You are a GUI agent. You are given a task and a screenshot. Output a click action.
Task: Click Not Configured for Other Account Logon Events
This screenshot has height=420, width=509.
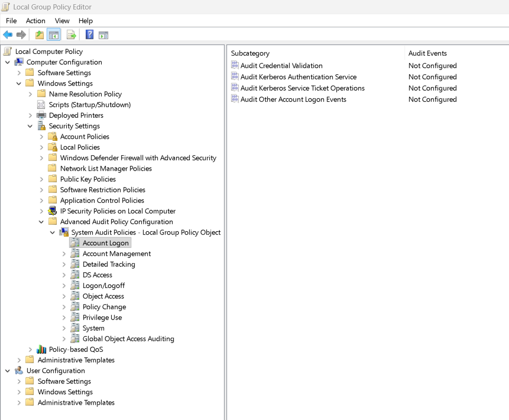(x=432, y=99)
